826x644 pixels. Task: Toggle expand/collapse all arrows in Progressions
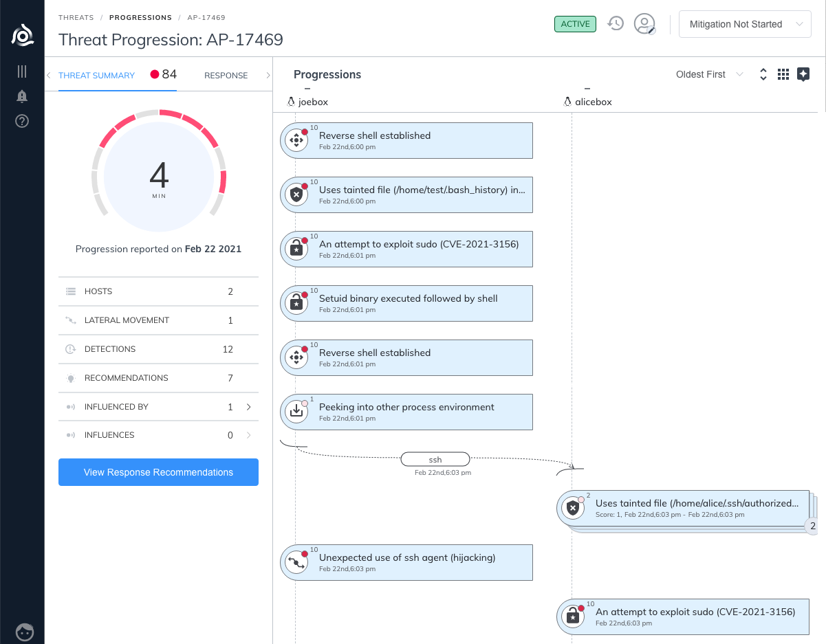(763, 74)
